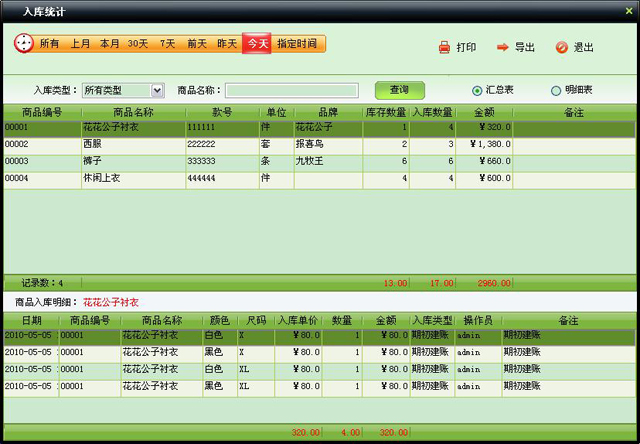The height and width of the screenshot is (444, 640).
Task: Select the 今天 time filter
Action: [x=257, y=44]
